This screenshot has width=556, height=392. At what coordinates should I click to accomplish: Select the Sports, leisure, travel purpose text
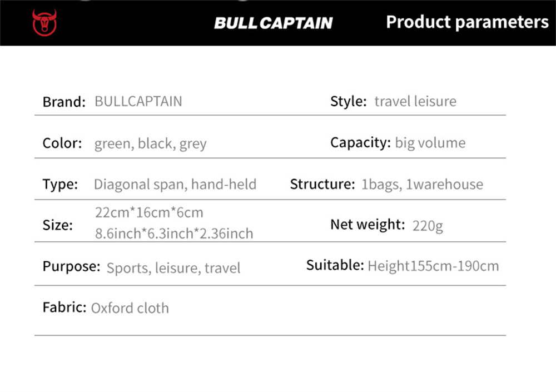pyautogui.click(x=173, y=268)
